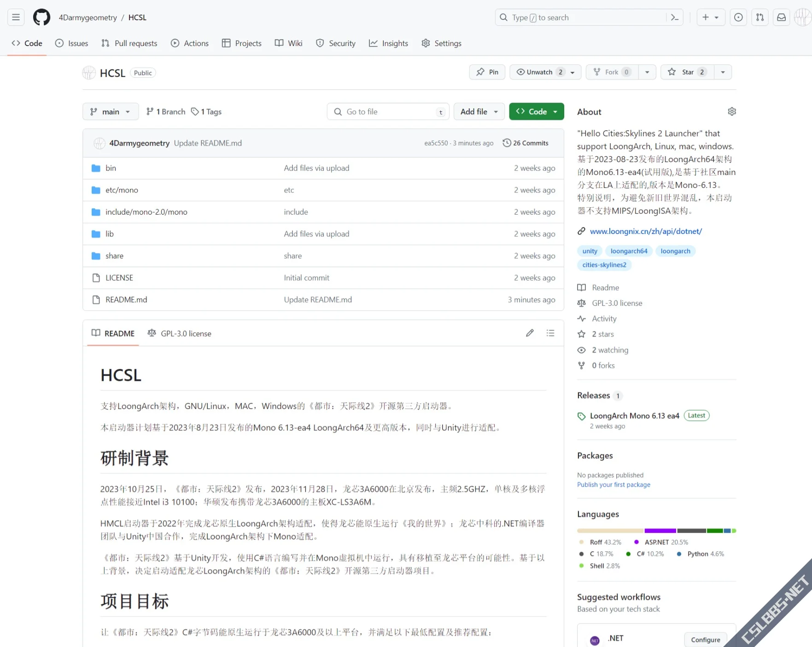Image resolution: width=812 pixels, height=647 pixels.
Task: Click the unity topic tag
Action: coord(590,251)
